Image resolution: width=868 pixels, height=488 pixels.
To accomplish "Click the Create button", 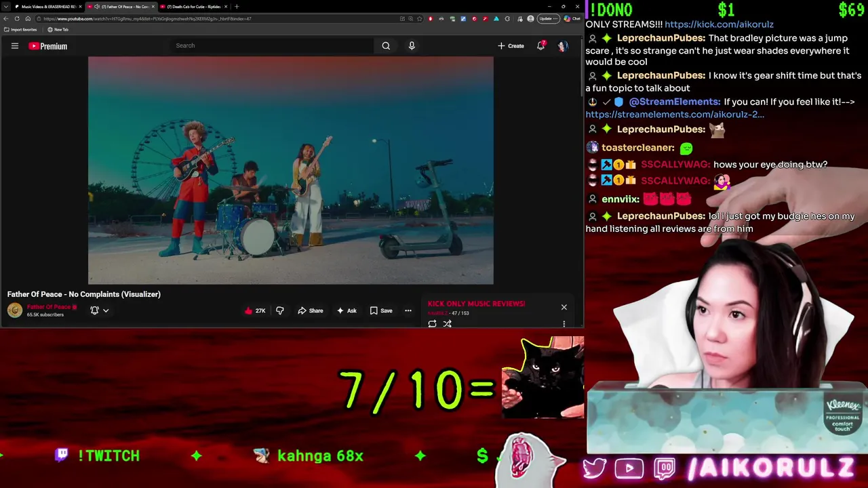I will [511, 46].
